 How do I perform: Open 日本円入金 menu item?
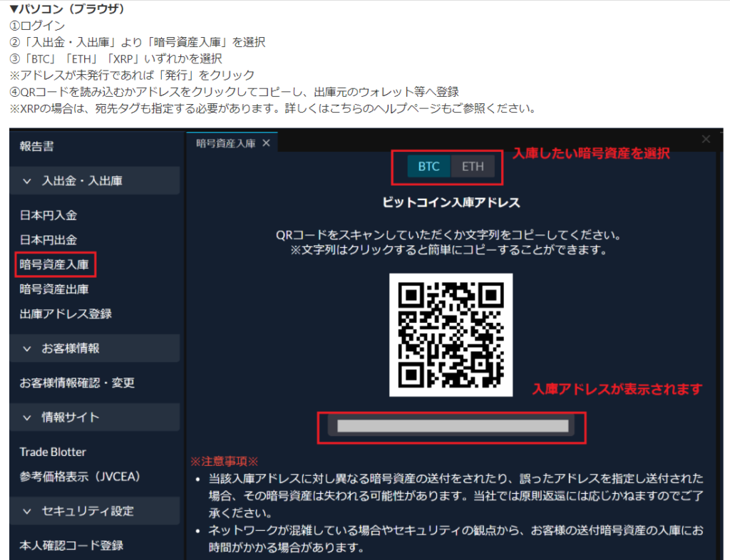[x=48, y=215]
